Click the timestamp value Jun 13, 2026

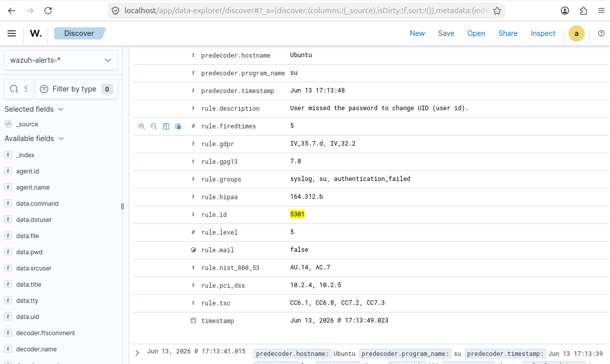pos(339,321)
